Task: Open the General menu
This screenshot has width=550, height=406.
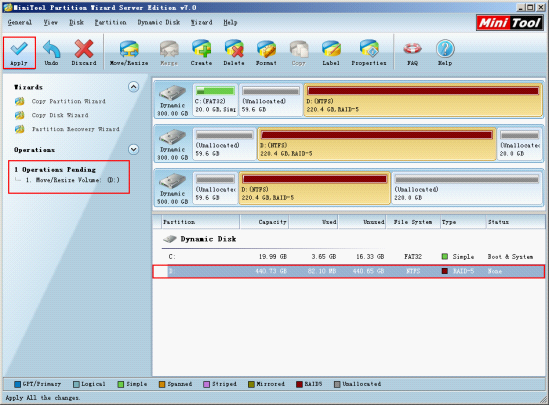Action: (x=20, y=22)
